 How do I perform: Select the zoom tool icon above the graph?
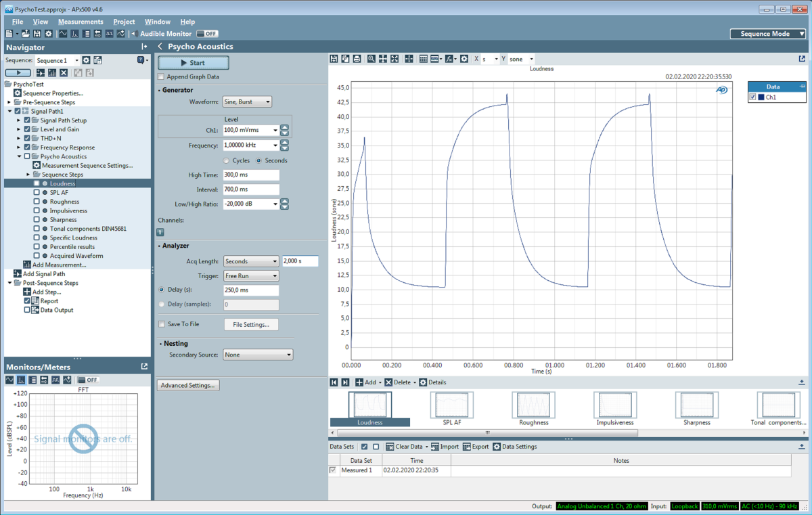pyautogui.click(x=371, y=59)
